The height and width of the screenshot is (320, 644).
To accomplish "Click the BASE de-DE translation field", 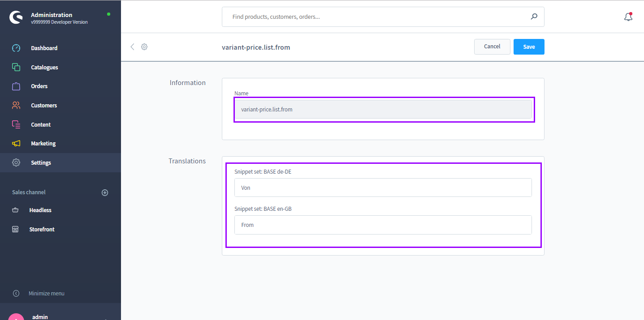I will click(383, 188).
